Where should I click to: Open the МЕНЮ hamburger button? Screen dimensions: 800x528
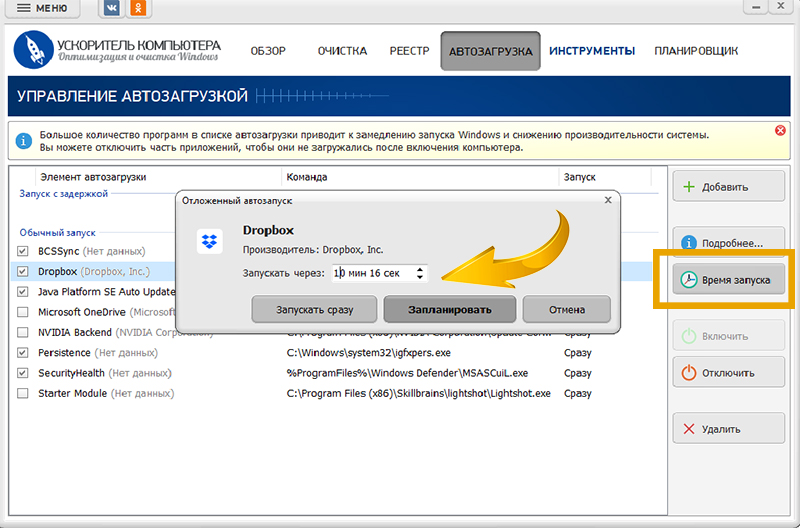tap(42, 8)
